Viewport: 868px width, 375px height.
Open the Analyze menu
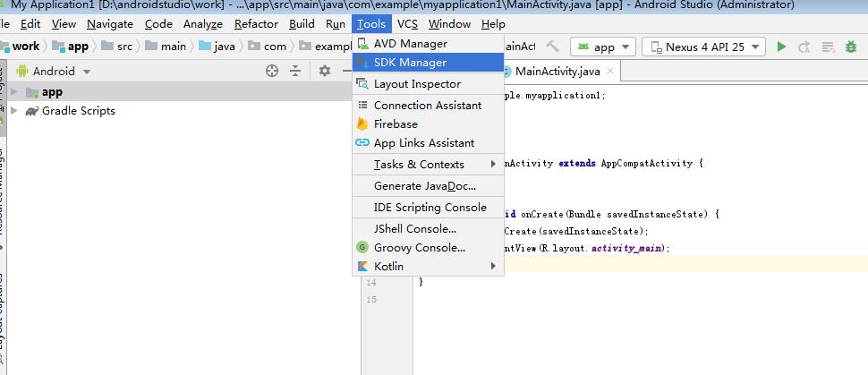pyautogui.click(x=203, y=24)
